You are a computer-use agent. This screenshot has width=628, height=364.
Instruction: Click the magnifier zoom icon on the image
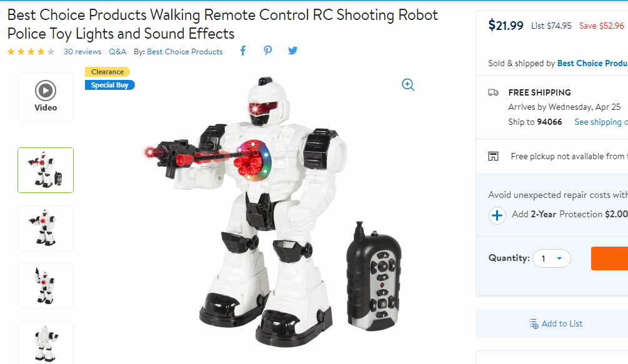[x=407, y=85]
